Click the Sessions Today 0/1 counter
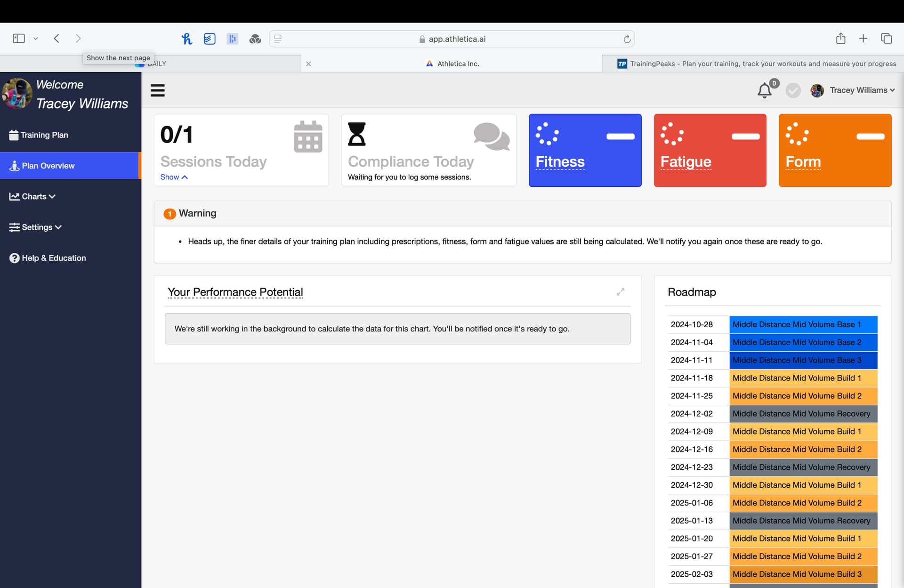904x588 pixels. pyautogui.click(x=177, y=135)
